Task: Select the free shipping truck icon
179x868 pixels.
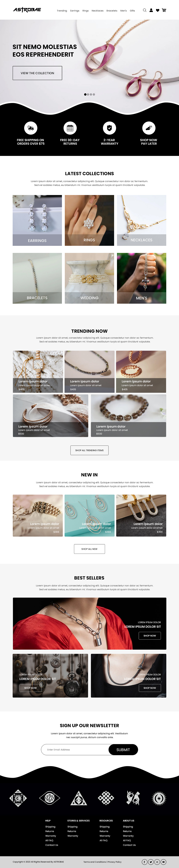Action: (x=31, y=128)
